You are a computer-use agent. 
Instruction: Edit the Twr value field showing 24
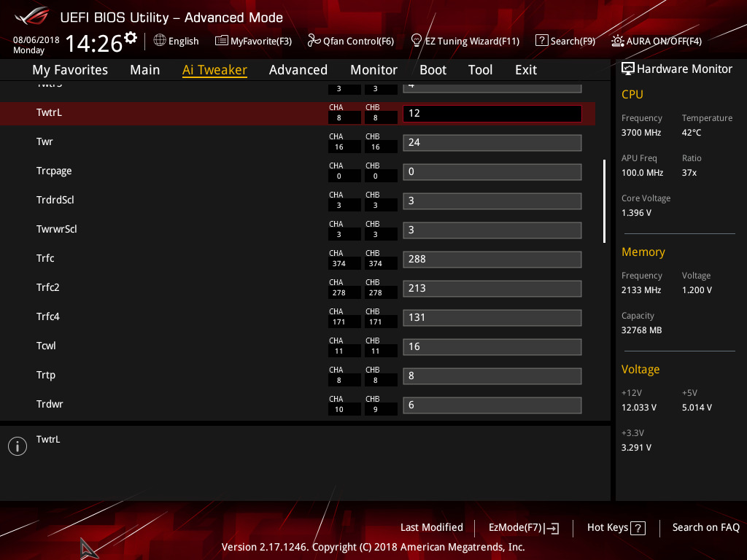(x=492, y=142)
